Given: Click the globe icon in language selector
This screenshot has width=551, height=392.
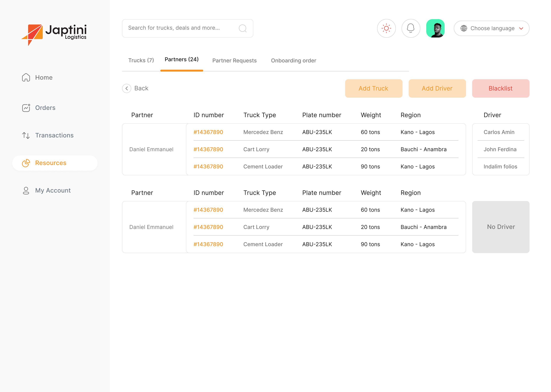Looking at the screenshot, I should (464, 28).
